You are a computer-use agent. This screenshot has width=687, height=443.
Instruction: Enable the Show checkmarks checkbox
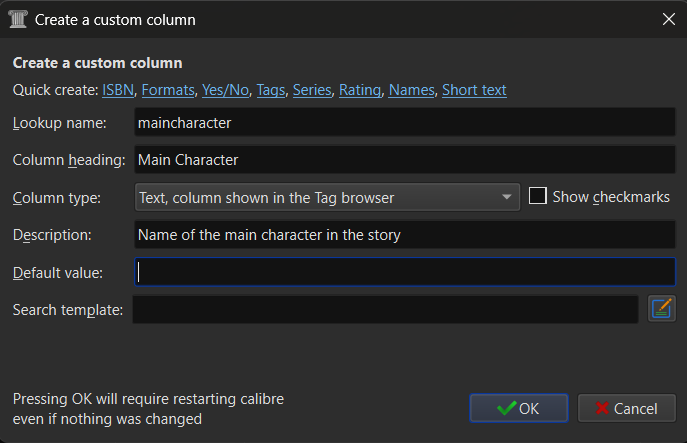[538, 196]
